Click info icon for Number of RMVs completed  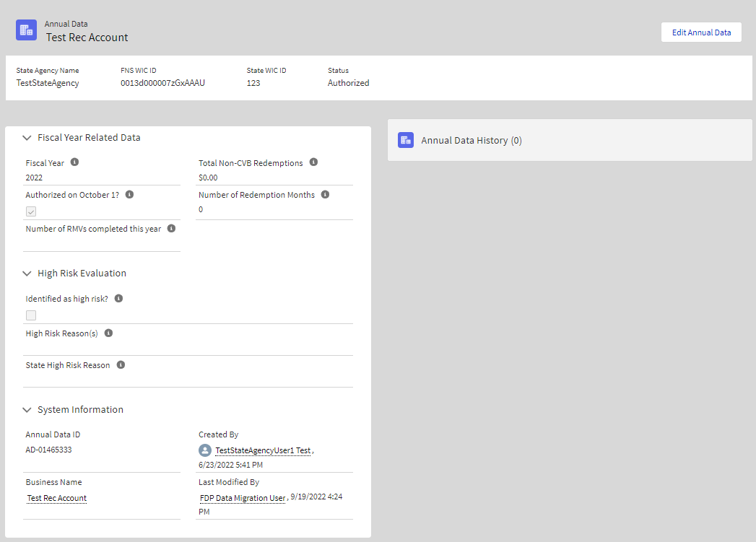(x=171, y=228)
